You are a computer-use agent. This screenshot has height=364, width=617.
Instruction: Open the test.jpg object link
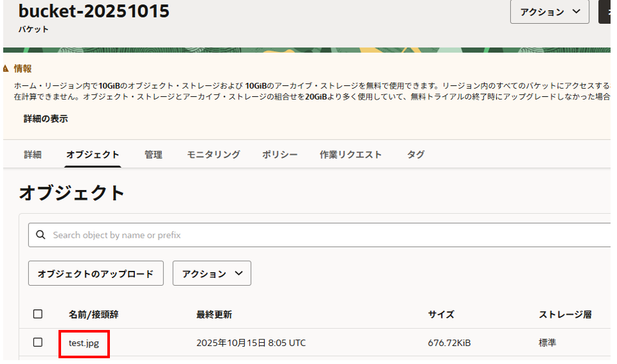(84, 343)
